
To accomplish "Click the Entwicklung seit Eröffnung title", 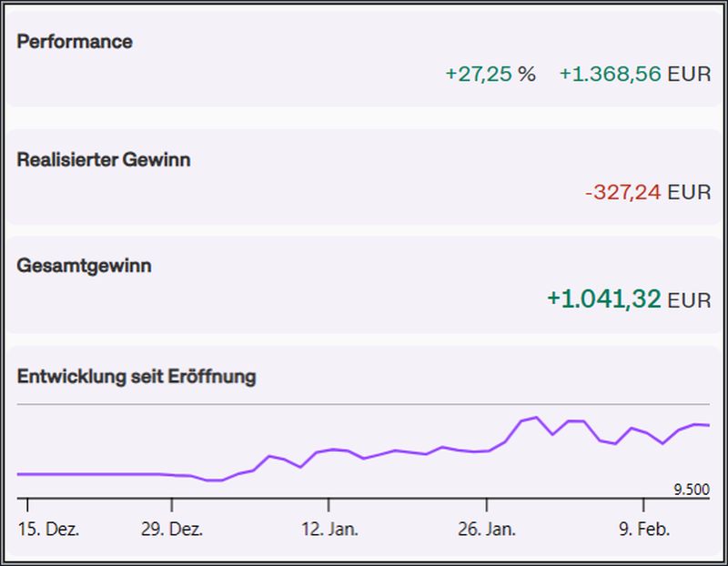I will 136,376.
